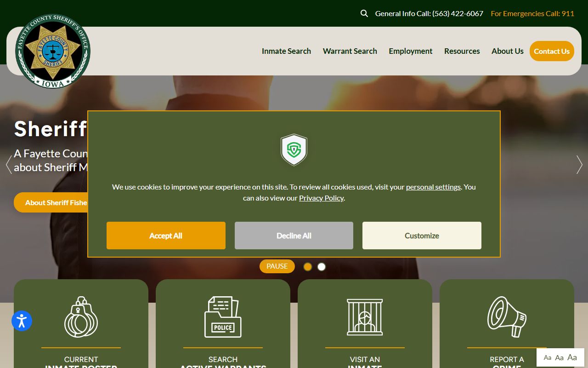Open the accessibility widget icon
This screenshot has height=368, width=588.
(22, 321)
